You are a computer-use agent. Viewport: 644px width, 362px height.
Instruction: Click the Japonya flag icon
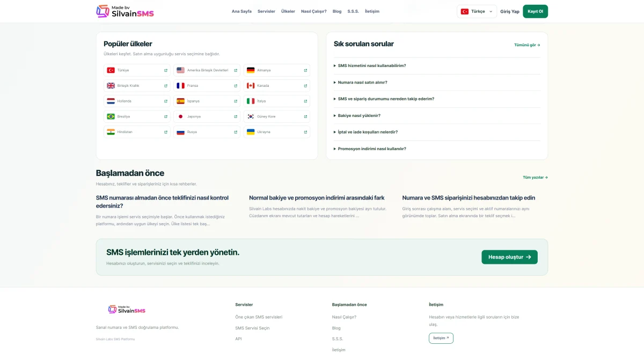coord(180,116)
